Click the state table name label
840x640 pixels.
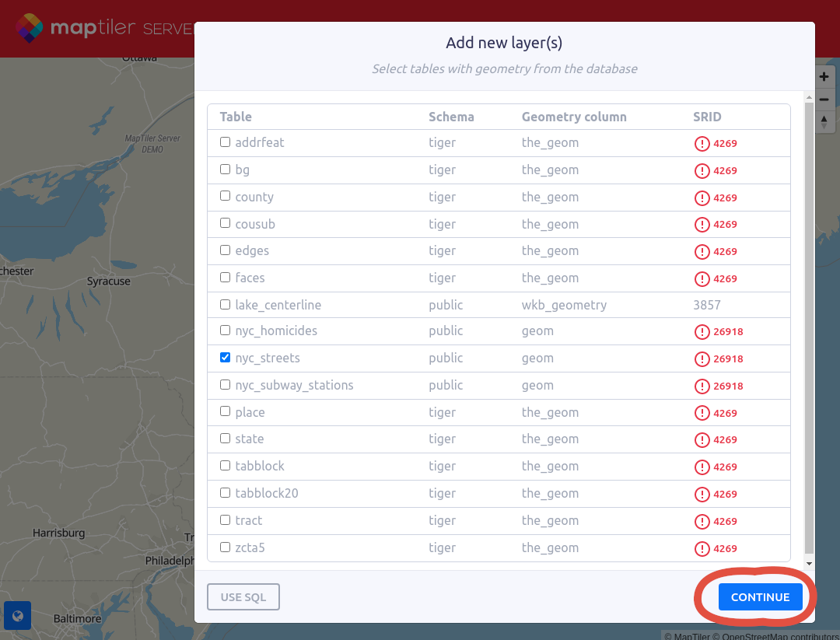click(x=250, y=439)
